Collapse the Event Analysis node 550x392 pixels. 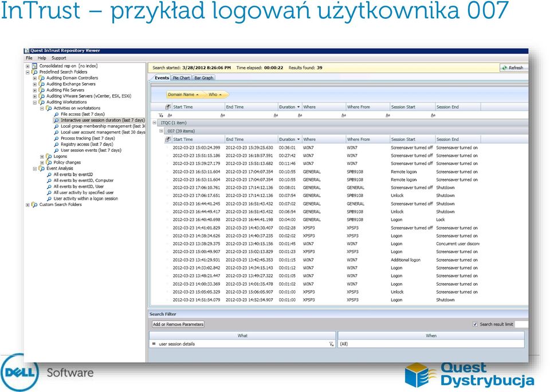click(x=35, y=168)
